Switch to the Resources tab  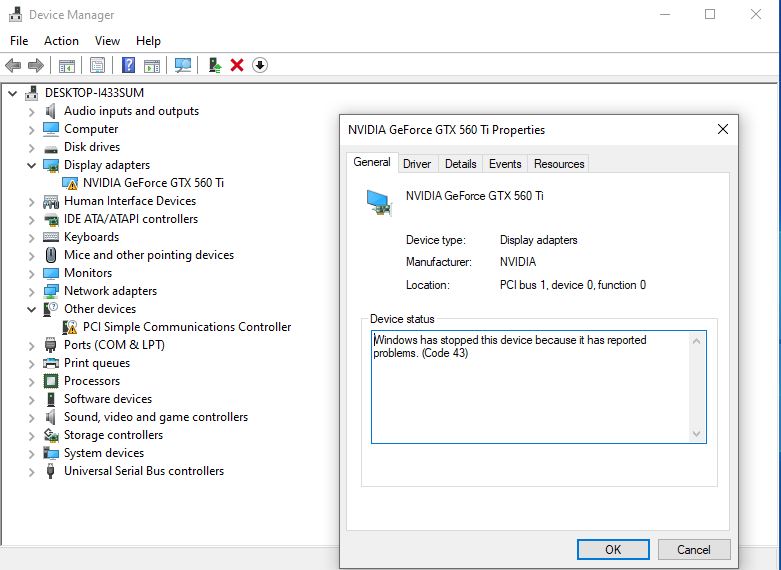[x=559, y=164]
